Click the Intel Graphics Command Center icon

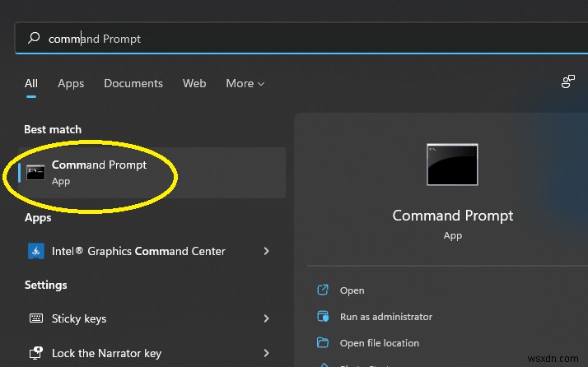(36, 251)
